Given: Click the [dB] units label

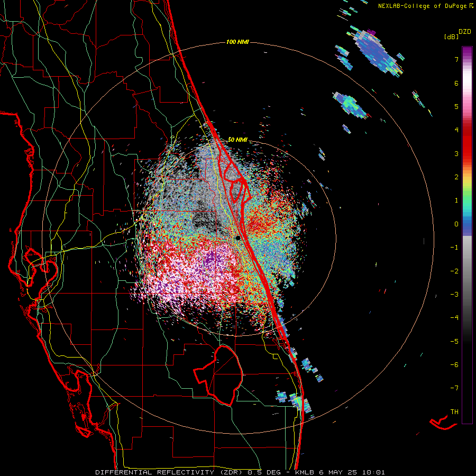Looking at the screenshot, I should [451, 36].
